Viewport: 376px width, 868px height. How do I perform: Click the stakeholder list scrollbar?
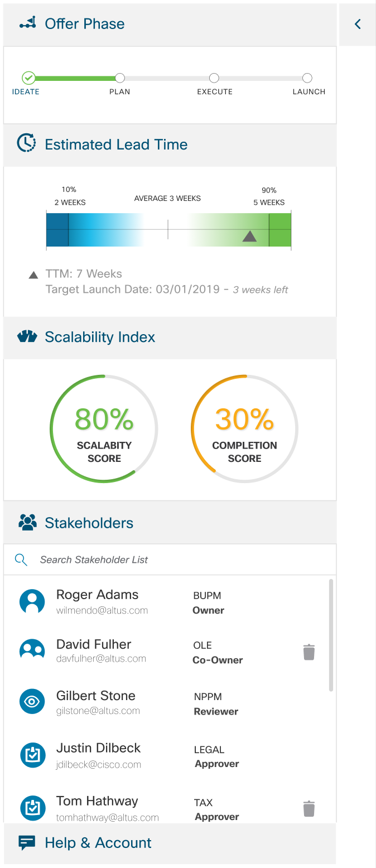[331, 635]
